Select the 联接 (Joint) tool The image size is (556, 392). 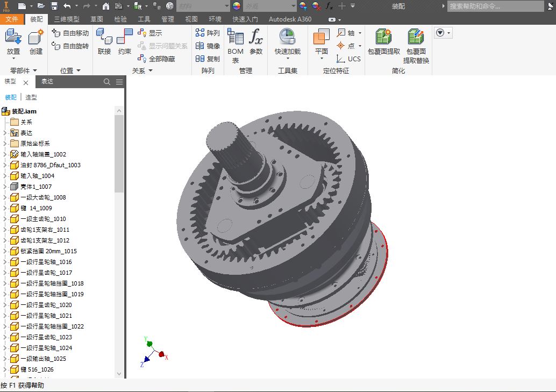click(104, 42)
